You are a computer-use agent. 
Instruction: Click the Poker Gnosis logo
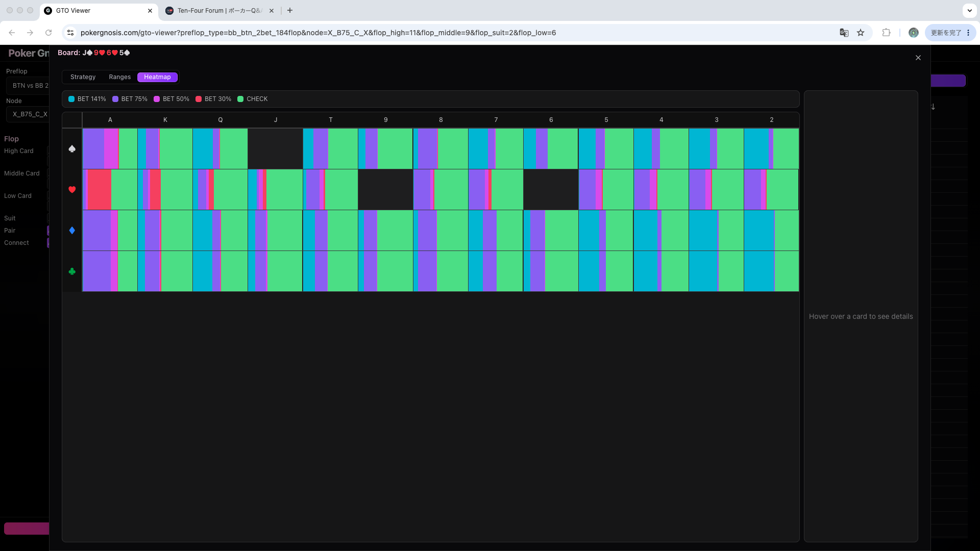[29, 53]
